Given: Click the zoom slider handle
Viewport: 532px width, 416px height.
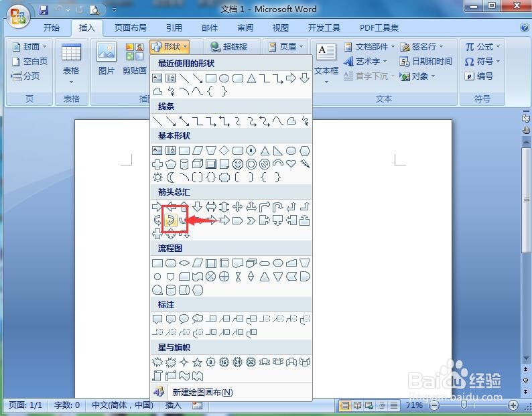Looking at the screenshot, I should click(x=464, y=405).
